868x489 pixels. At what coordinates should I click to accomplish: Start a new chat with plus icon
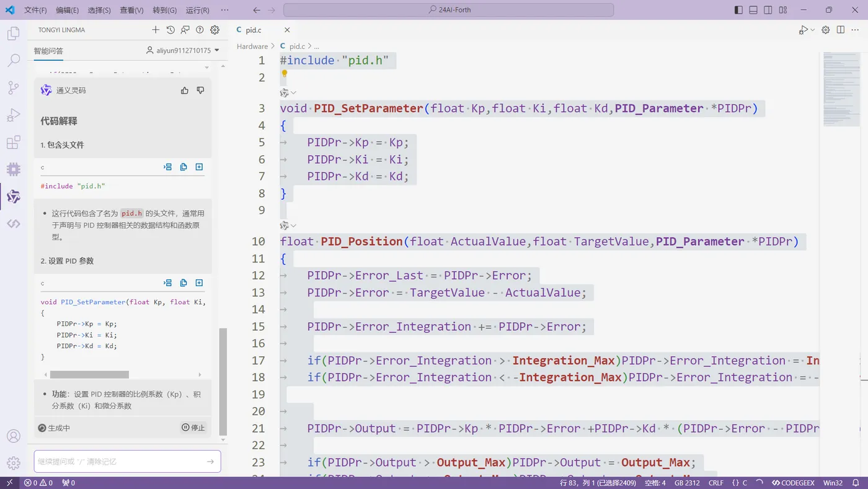[x=156, y=30]
